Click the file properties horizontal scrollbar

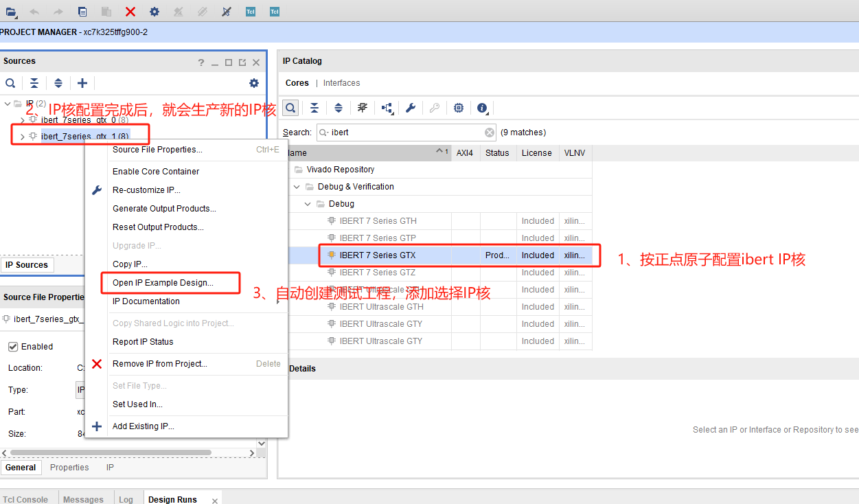(111, 453)
